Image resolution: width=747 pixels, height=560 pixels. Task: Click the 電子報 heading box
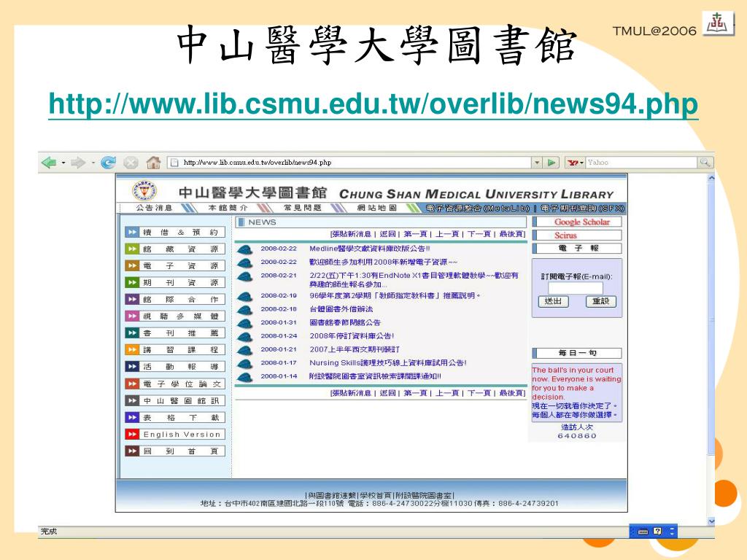pyautogui.click(x=577, y=248)
